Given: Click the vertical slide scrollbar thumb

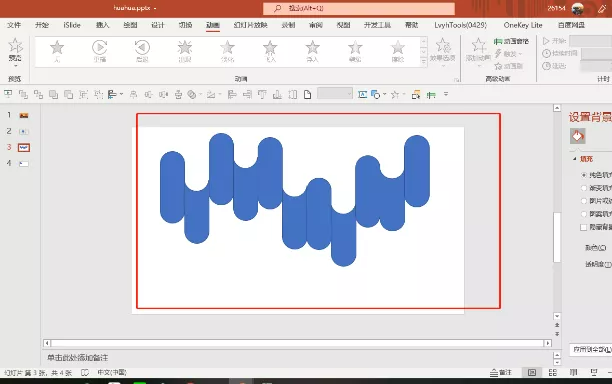Looking at the screenshot, I should point(557,237).
